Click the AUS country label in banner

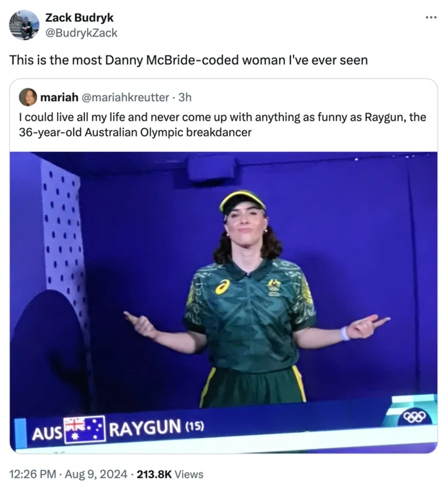tap(47, 434)
